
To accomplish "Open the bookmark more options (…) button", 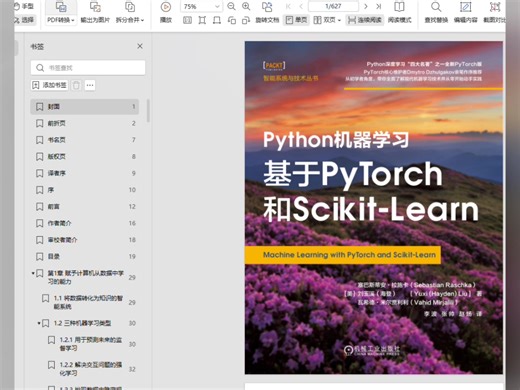I will click(x=90, y=85).
